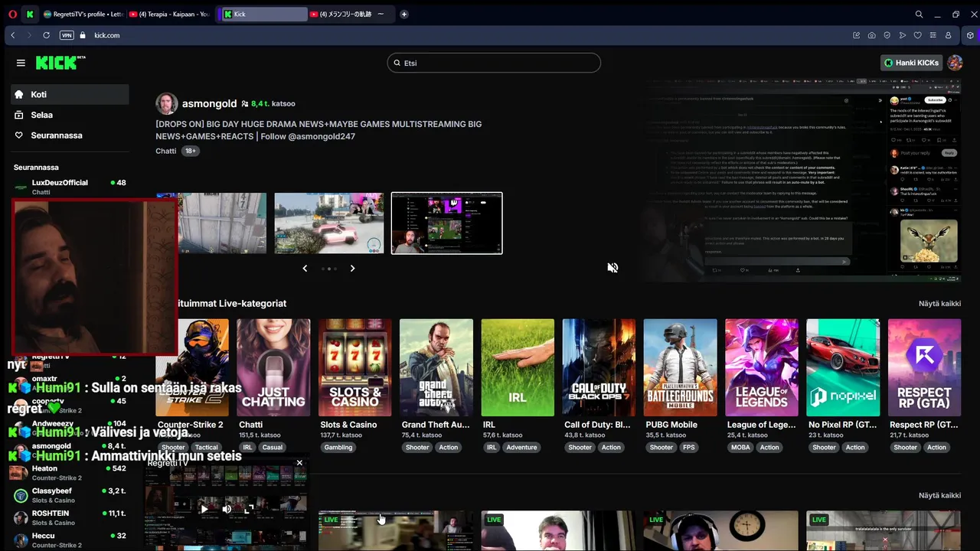
Task: Open Selaa in sidebar
Action: (70, 115)
